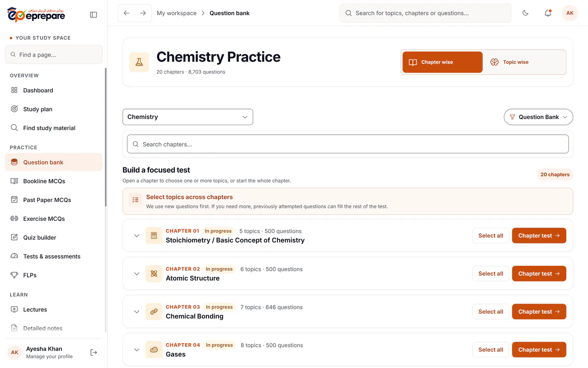Open the Chemistry subject dropdown
588x368 pixels.
point(188,117)
